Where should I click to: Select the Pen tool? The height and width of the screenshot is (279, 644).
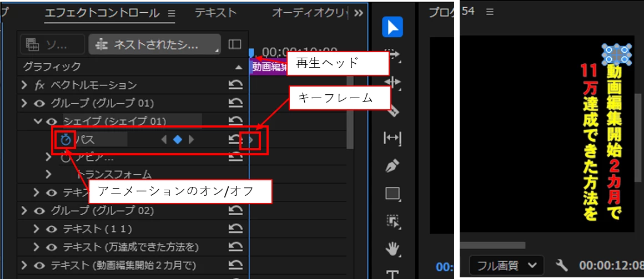pos(393,166)
